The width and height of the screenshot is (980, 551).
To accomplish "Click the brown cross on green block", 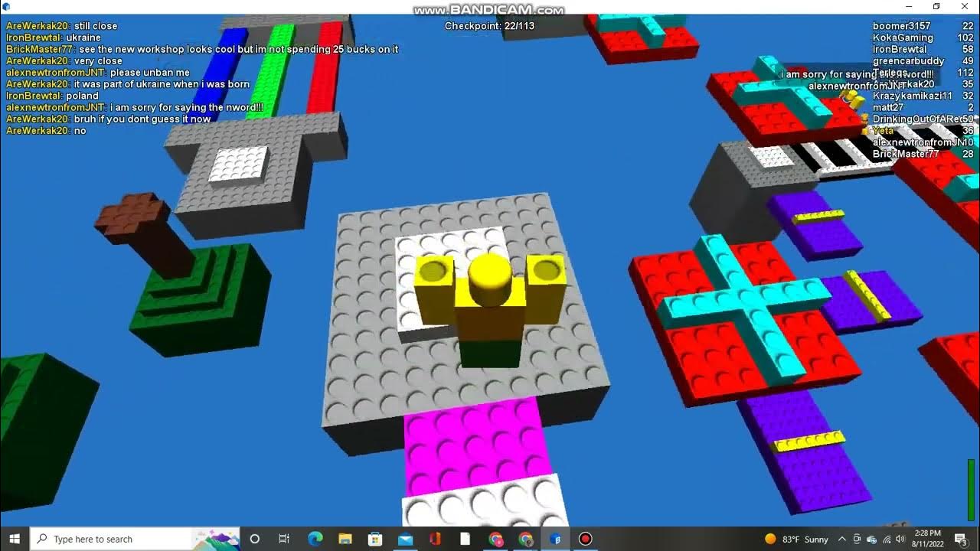I will coord(132,214).
